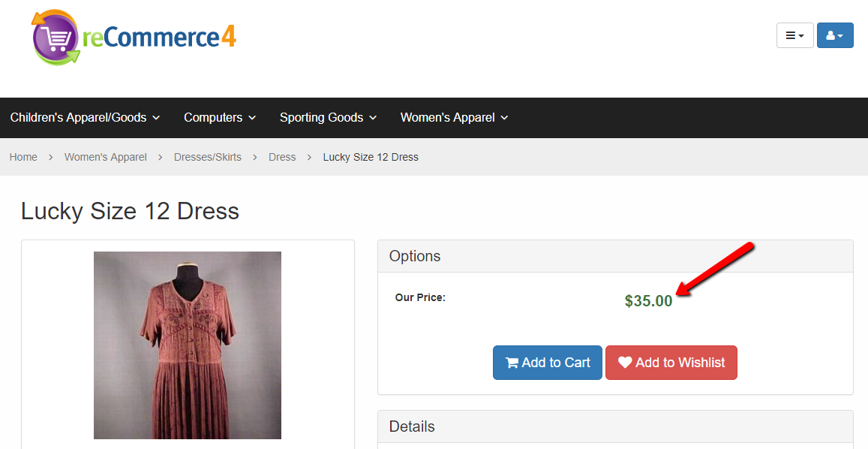The image size is (868, 449).
Task: Click the Details panel header
Action: point(616,426)
